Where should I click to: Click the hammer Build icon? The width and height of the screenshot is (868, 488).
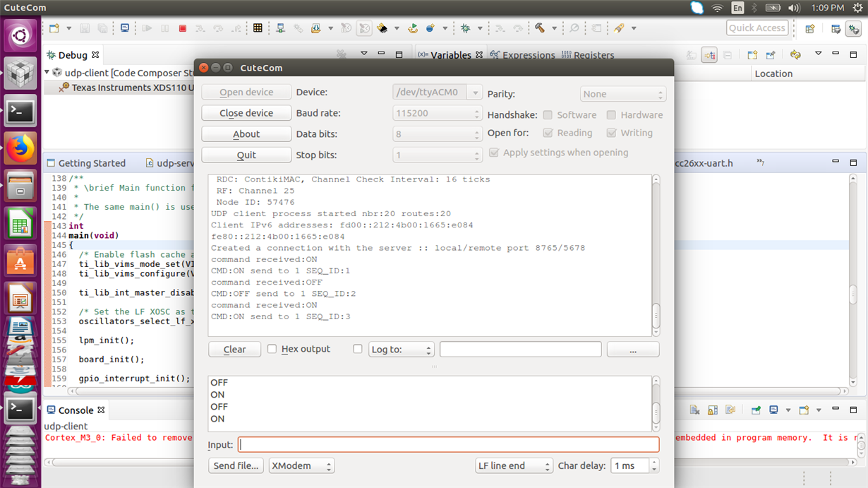[x=540, y=28]
